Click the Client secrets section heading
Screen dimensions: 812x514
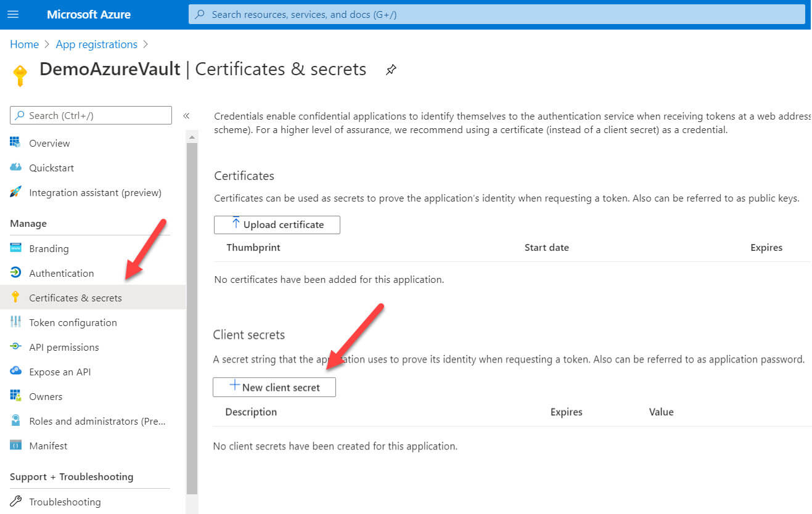tap(249, 335)
